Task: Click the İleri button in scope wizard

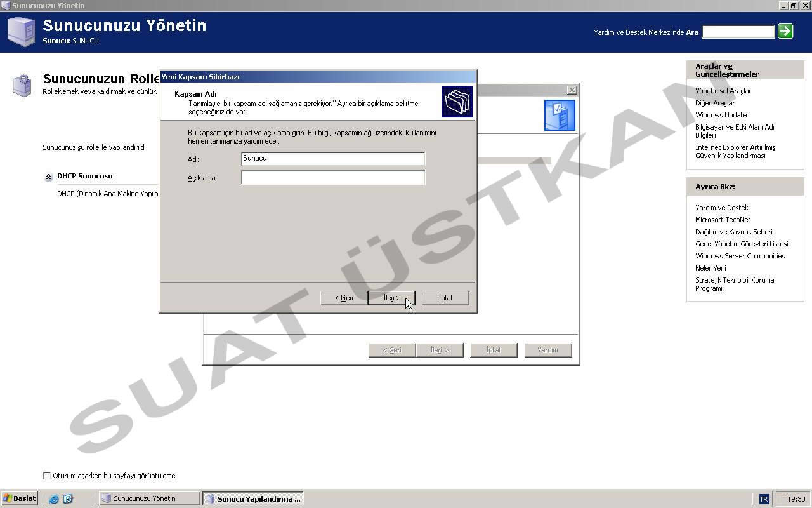Action: pos(391,298)
